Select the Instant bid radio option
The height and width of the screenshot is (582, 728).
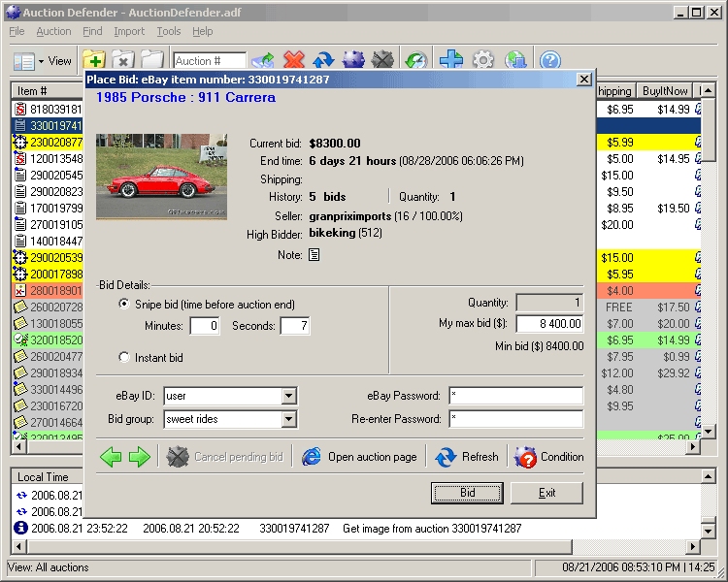click(x=124, y=358)
